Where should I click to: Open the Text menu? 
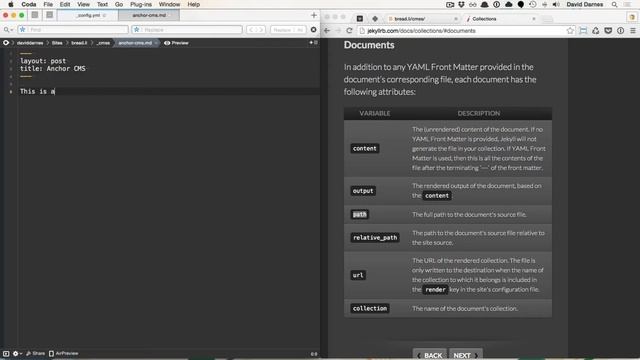click(102, 4)
